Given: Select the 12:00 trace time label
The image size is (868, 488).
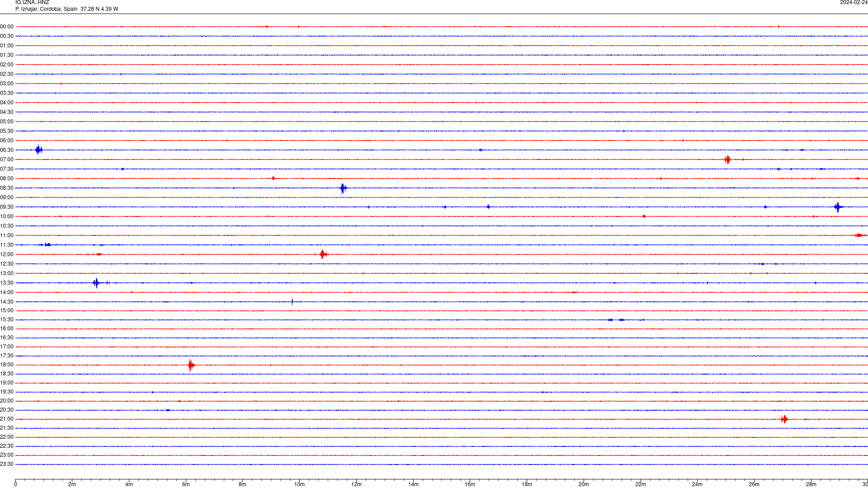Looking at the screenshot, I should pyautogui.click(x=7, y=254).
